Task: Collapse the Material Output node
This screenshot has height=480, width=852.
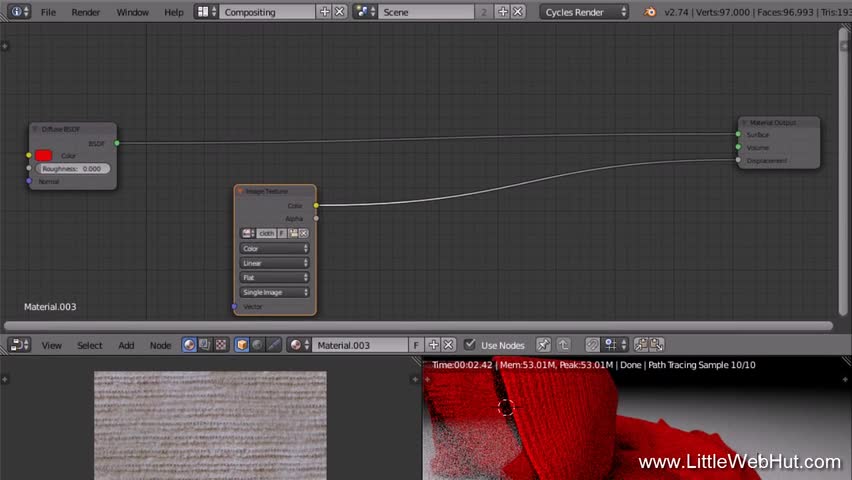Action: [x=744, y=123]
